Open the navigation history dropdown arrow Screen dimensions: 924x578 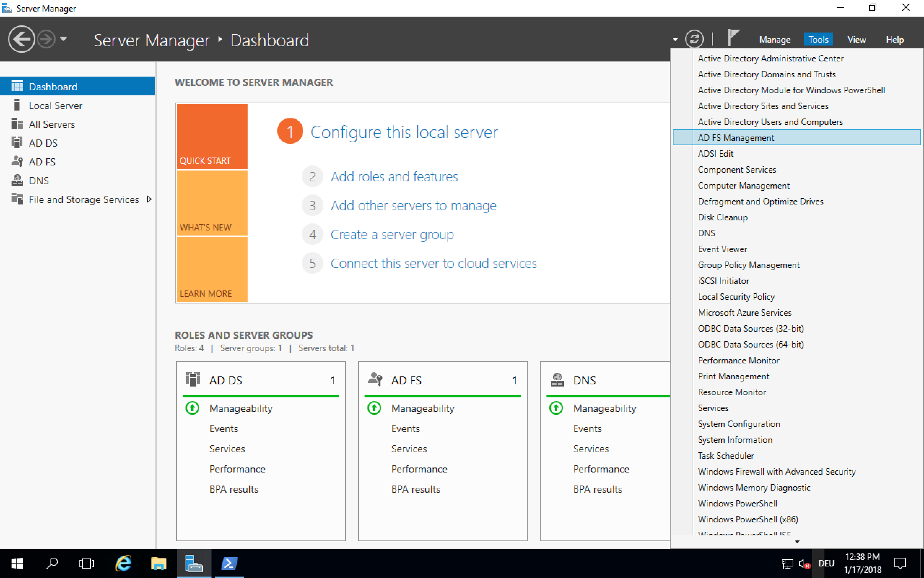(x=64, y=39)
